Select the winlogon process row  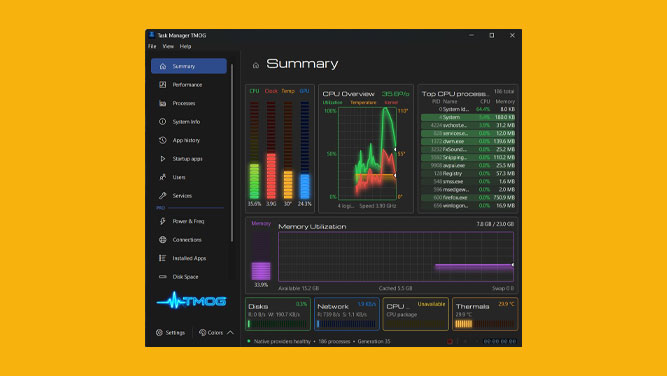point(468,206)
